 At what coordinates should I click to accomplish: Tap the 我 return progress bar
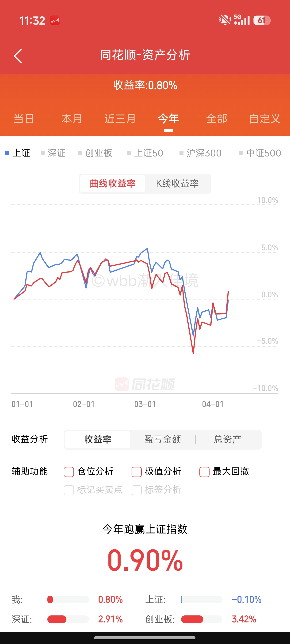pyautogui.click(x=68, y=600)
